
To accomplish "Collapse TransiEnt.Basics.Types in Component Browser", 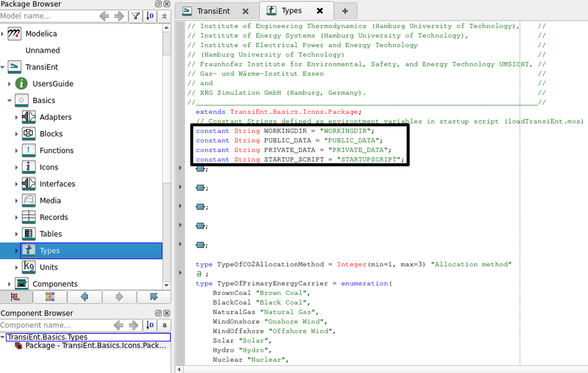I will coord(3,337).
